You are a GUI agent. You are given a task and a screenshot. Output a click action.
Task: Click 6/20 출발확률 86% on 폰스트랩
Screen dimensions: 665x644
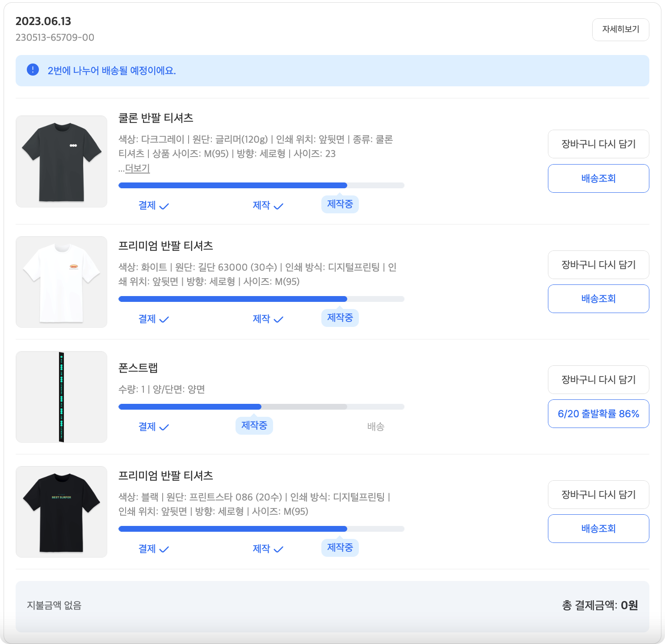pos(598,414)
